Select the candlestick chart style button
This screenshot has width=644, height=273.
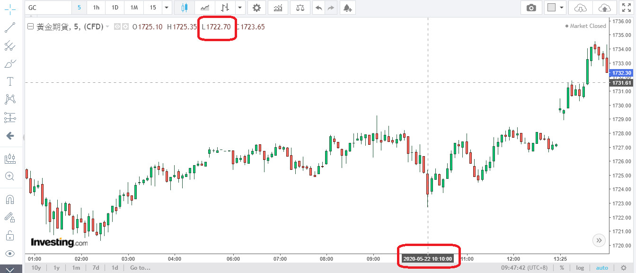coord(184,8)
